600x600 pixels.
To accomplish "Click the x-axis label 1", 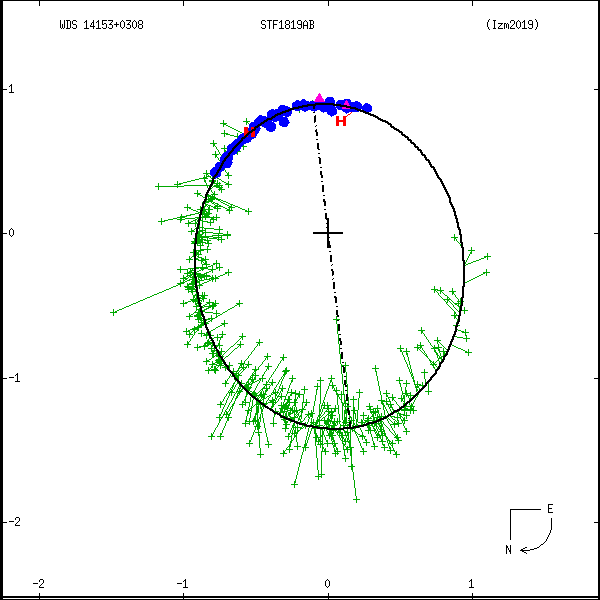I will pos(471,583).
